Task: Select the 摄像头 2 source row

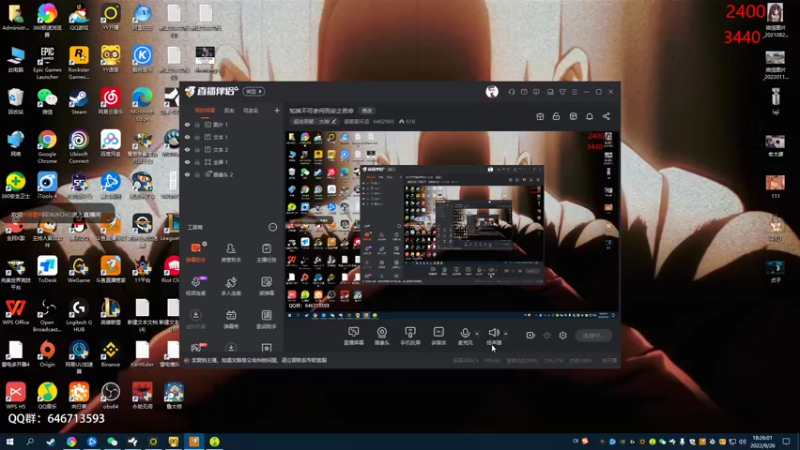Action: (232, 174)
